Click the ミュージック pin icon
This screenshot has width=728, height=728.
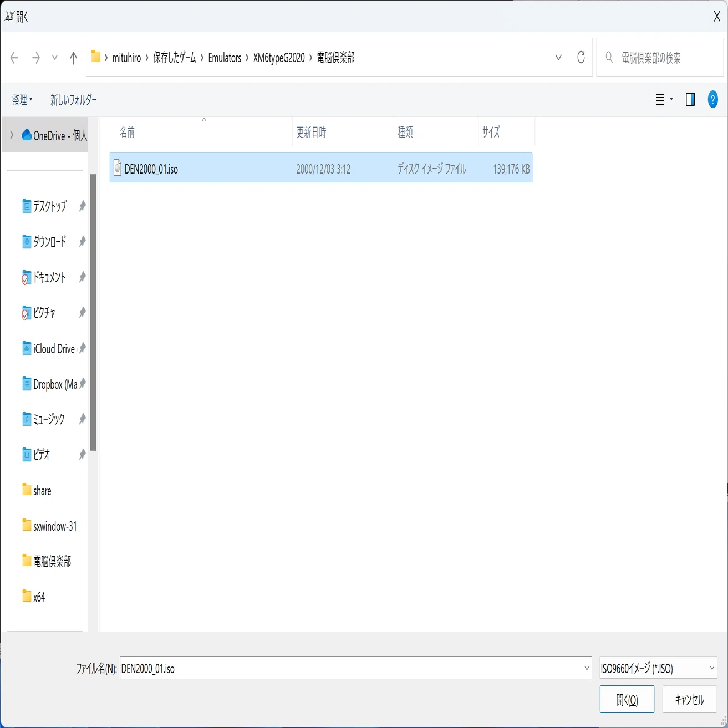click(x=82, y=419)
